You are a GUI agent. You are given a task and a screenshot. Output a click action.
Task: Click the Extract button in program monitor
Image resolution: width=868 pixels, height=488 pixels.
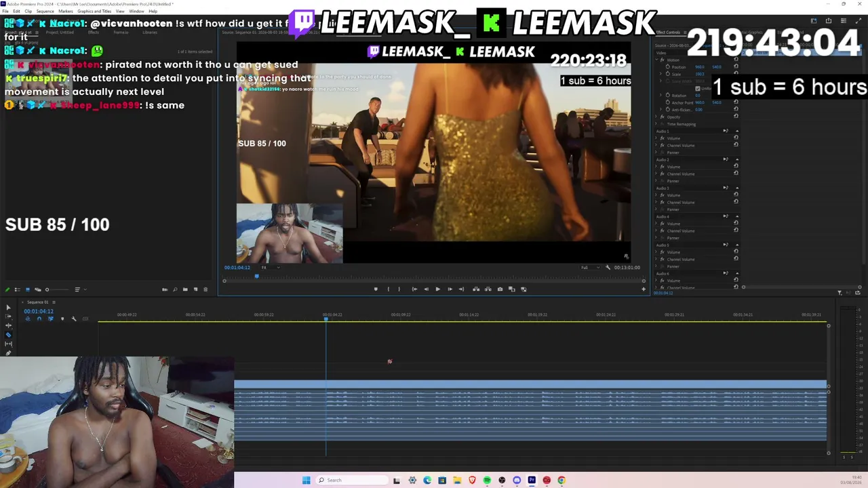(x=488, y=289)
